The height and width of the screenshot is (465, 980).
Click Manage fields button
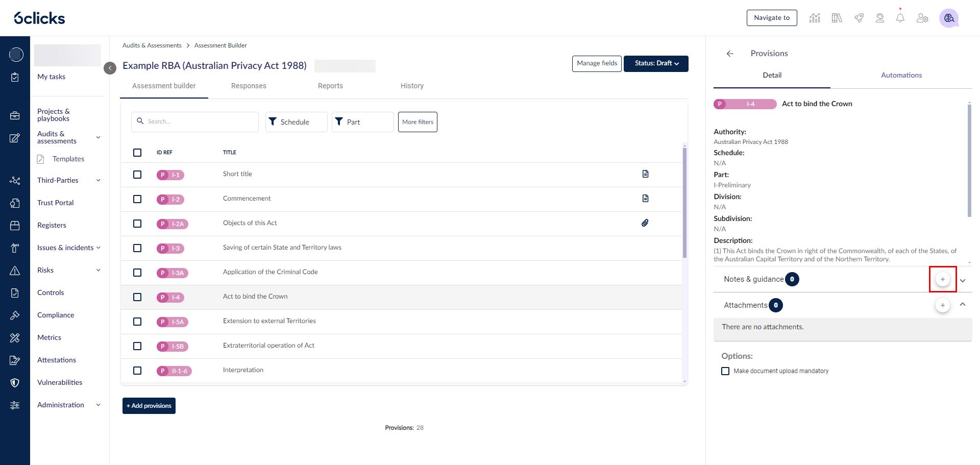click(597, 64)
